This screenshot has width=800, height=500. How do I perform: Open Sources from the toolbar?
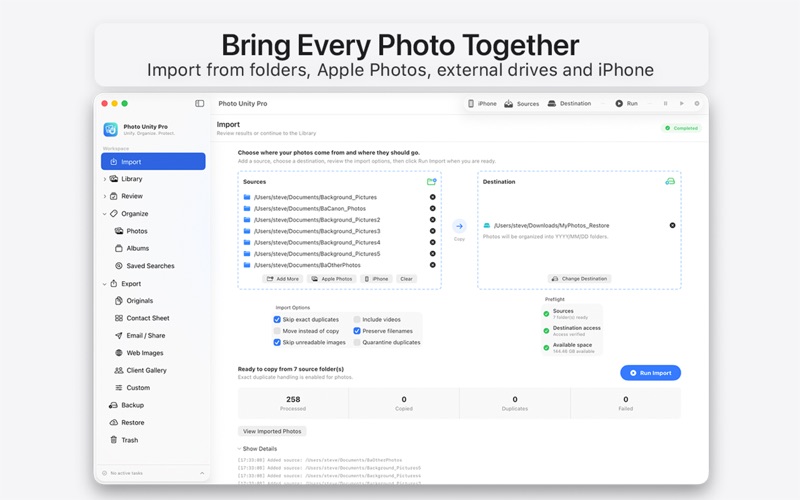(x=521, y=104)
